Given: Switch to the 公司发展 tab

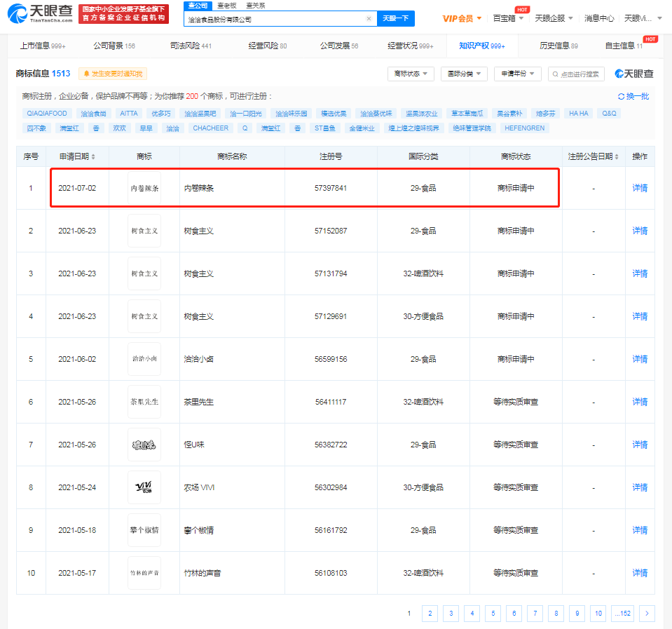Looking at the screenshot, I should point(339,46).
